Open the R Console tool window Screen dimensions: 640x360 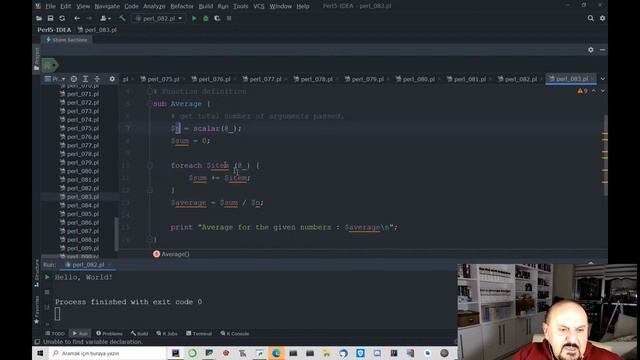pyautogui.click(x=235, y=333)
